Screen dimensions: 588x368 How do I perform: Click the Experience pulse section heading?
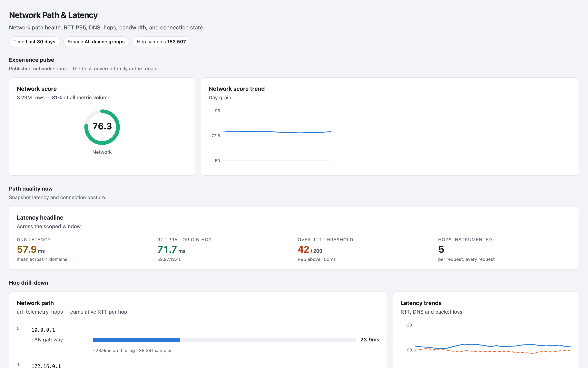pos(32,60)
